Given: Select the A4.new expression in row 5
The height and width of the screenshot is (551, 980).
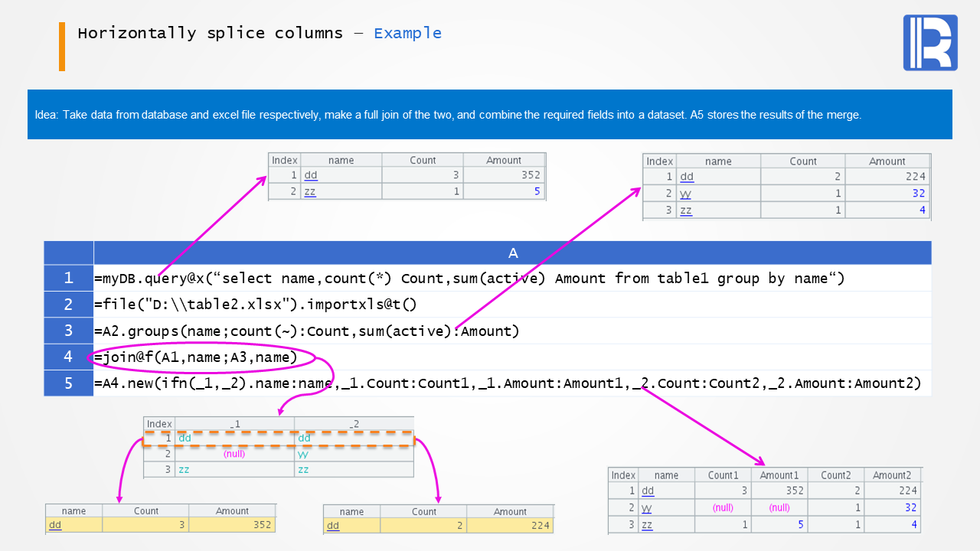Looking at the screenshot, I should coord(507,383).
